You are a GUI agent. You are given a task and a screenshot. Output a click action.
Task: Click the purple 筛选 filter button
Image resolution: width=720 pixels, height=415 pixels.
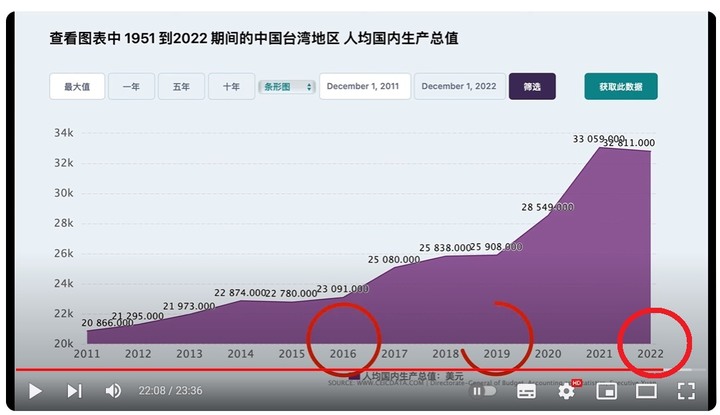pos(532,86)
